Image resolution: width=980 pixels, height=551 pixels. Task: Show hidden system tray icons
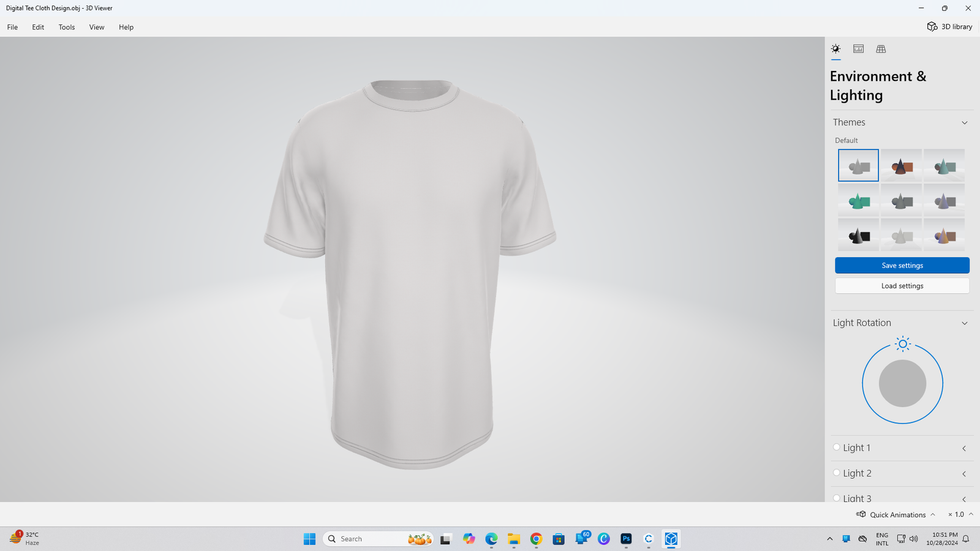tap(830, 539)
